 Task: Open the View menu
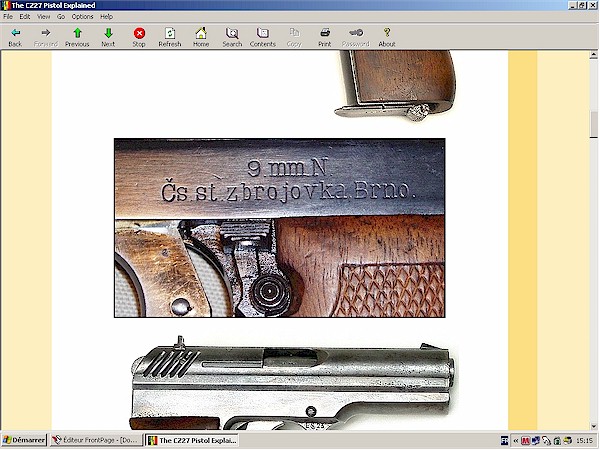pyautogui.click(x=43, y=16)
